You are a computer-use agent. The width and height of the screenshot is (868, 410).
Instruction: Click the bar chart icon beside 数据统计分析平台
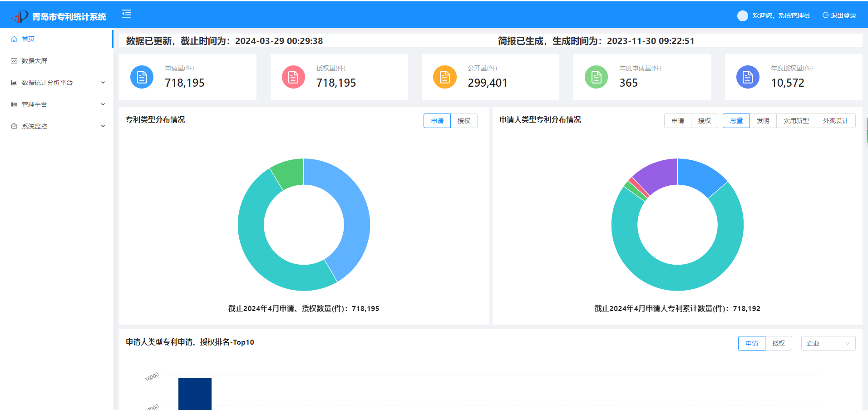14,83
